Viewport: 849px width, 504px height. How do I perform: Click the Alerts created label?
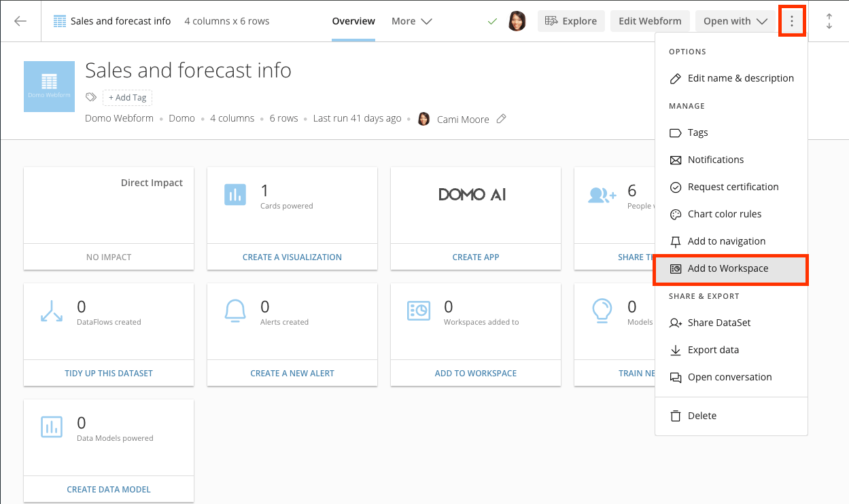pos(285,322)
